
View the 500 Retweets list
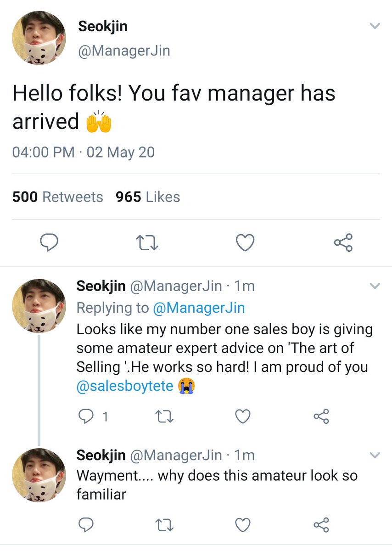pos(58,197)
